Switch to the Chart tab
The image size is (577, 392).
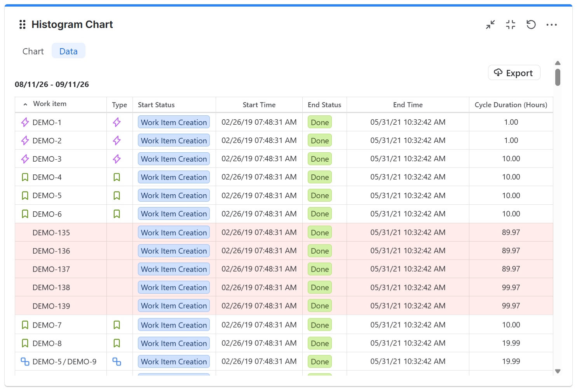(x=33, y=51)
